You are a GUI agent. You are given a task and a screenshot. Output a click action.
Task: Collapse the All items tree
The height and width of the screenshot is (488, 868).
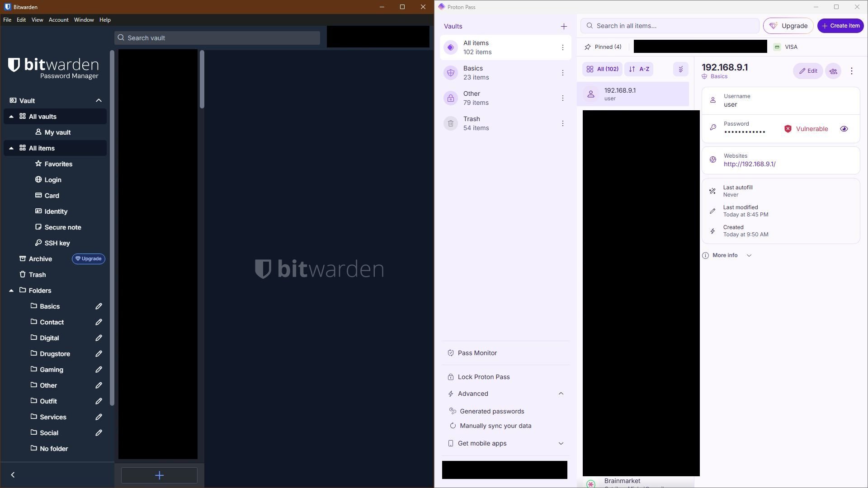11,148
